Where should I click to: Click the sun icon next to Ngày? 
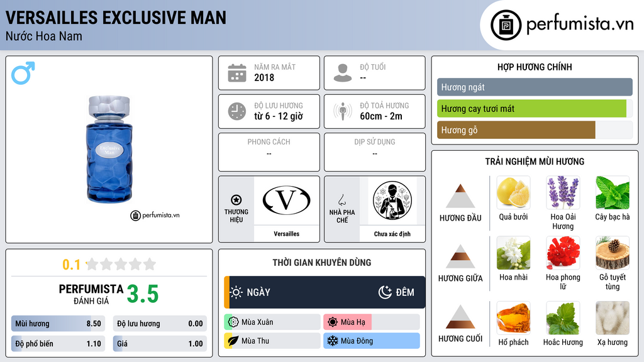236,292
